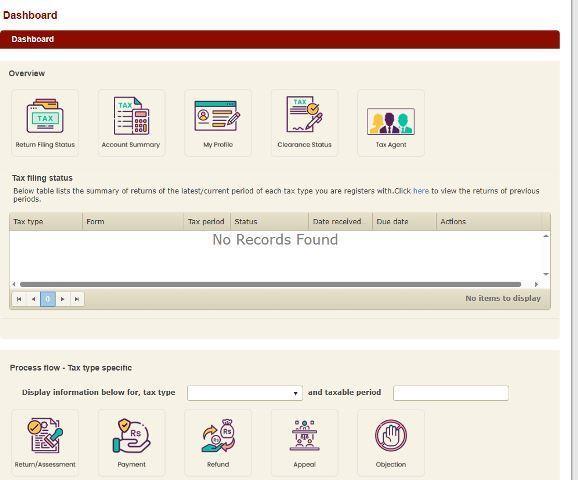The height and width of the screenshot is (480, 578).
Task: Select page number 0 in pager
Action: [48, 299]
